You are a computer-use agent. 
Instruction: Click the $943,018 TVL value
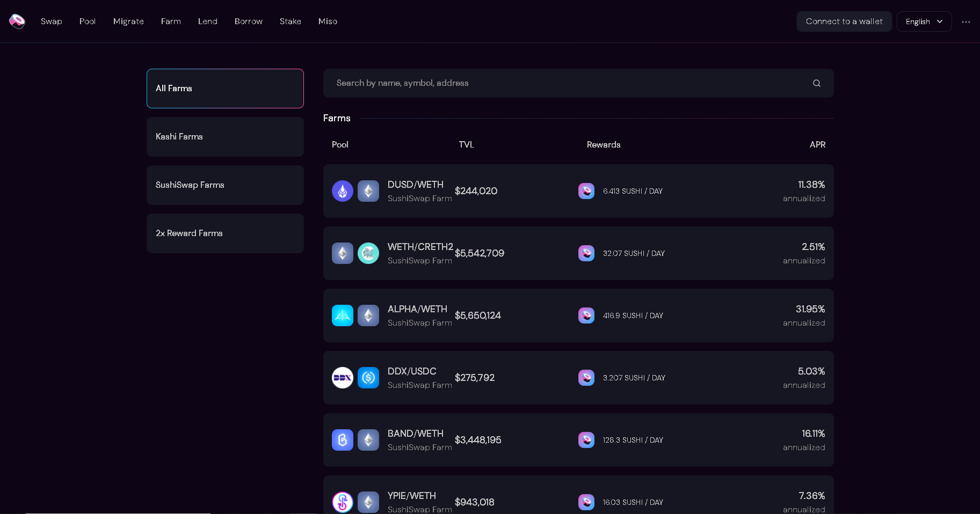(475, 502)
